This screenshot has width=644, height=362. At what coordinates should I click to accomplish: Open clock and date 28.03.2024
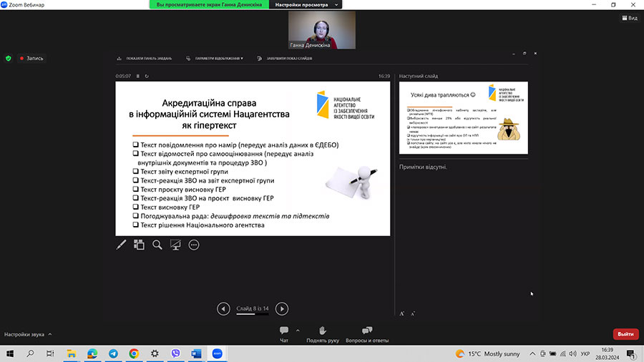click(607, 353)
